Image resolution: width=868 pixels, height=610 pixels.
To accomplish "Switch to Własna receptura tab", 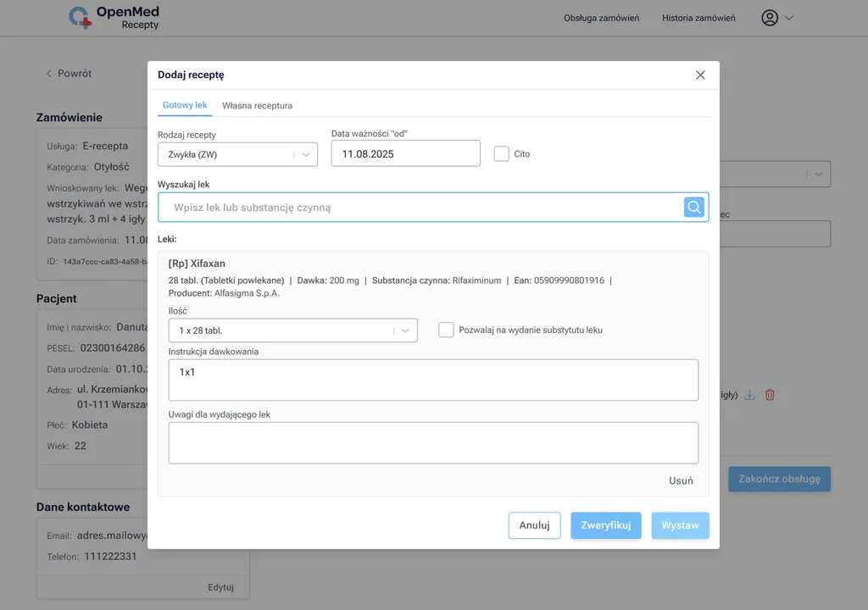I will pos(257,106).
